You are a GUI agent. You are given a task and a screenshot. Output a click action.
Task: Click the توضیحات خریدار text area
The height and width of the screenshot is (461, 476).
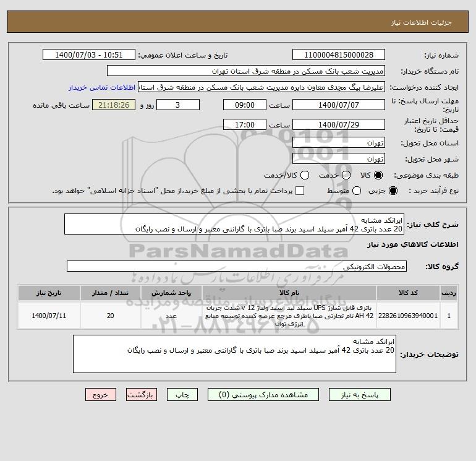tap(234, 354)
